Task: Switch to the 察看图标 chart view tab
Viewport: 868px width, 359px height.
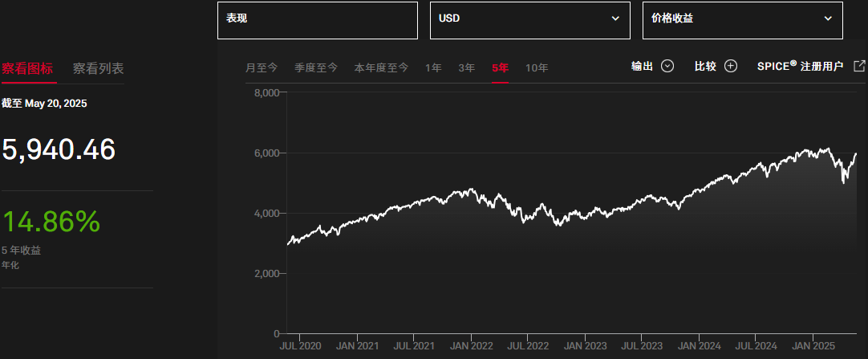Action: [x=28, y=69]
